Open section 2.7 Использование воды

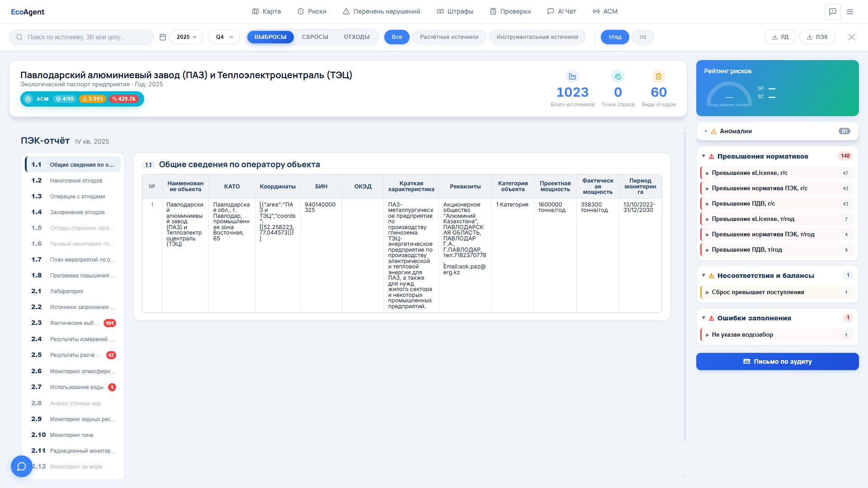pos(73,387)
